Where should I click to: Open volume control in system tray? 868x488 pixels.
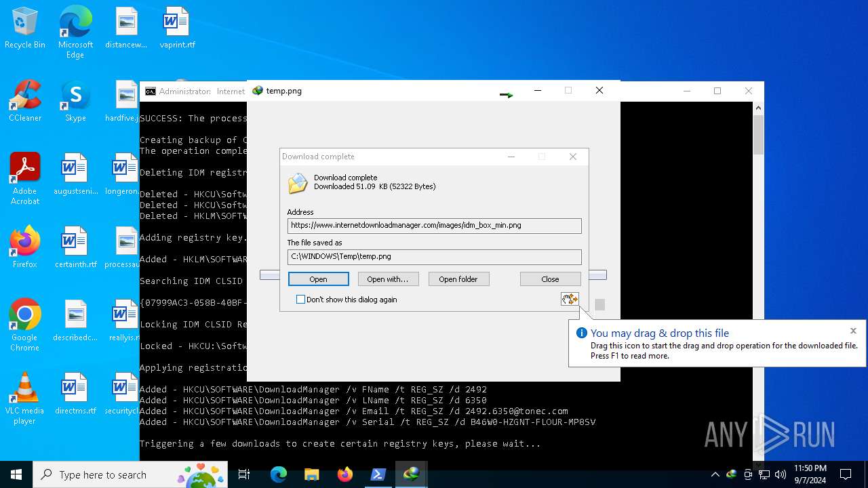click(781, 474)
